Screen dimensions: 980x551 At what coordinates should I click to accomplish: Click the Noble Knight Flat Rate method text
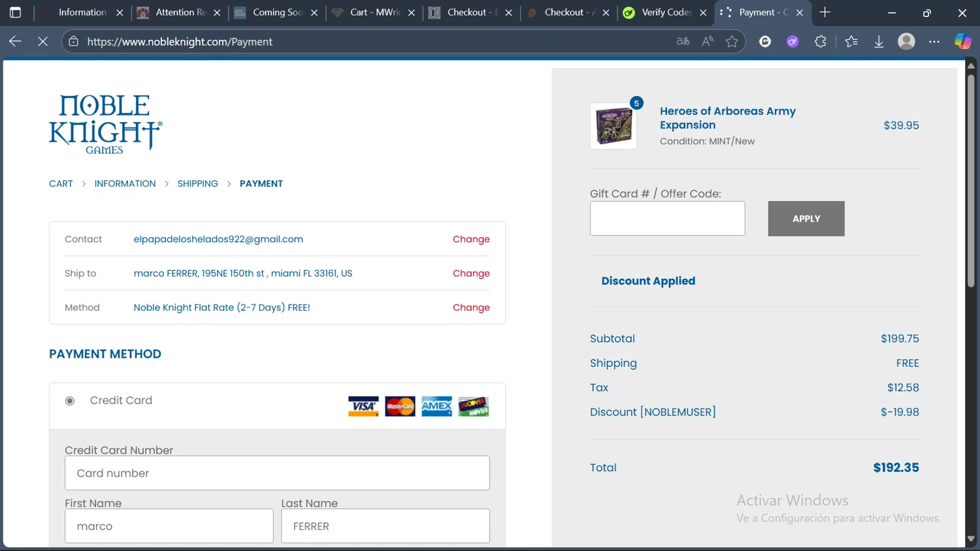coord(221,307)
